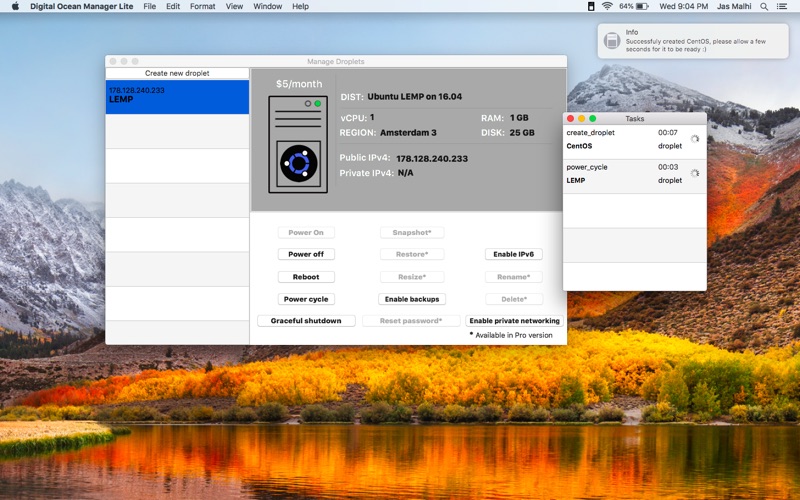Click the Power off button
The height and width of the screenshot is (500, 800).
point(306,254)
